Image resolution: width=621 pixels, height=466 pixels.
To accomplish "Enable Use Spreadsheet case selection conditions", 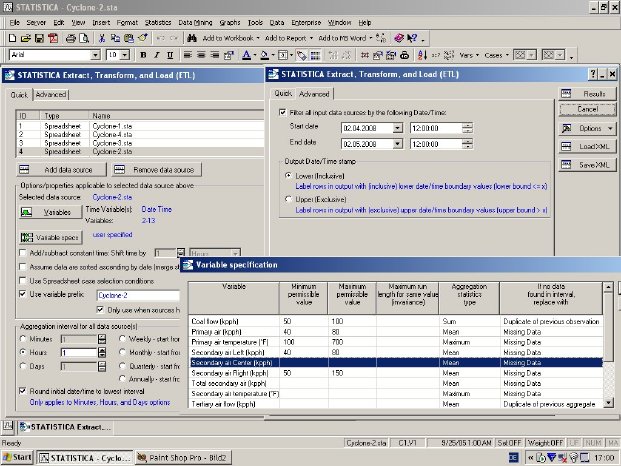I will (24, 281).
